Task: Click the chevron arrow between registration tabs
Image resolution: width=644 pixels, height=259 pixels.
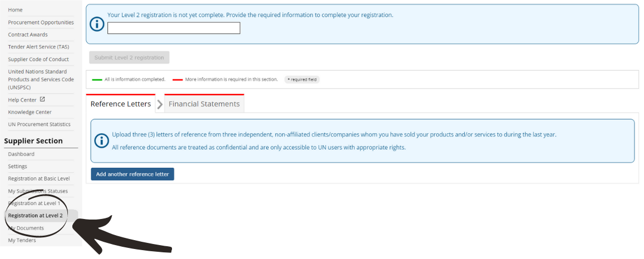Action: [160, 104]
